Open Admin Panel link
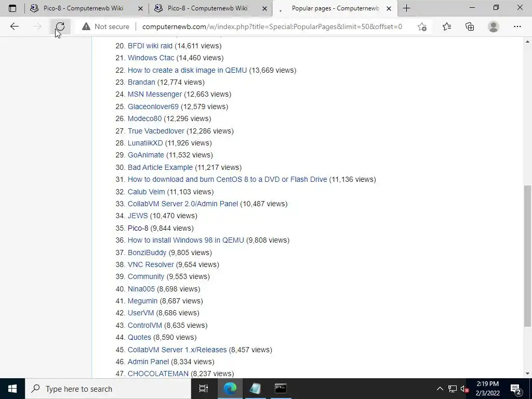The image size is (532, 399). [x=148, y=362]
